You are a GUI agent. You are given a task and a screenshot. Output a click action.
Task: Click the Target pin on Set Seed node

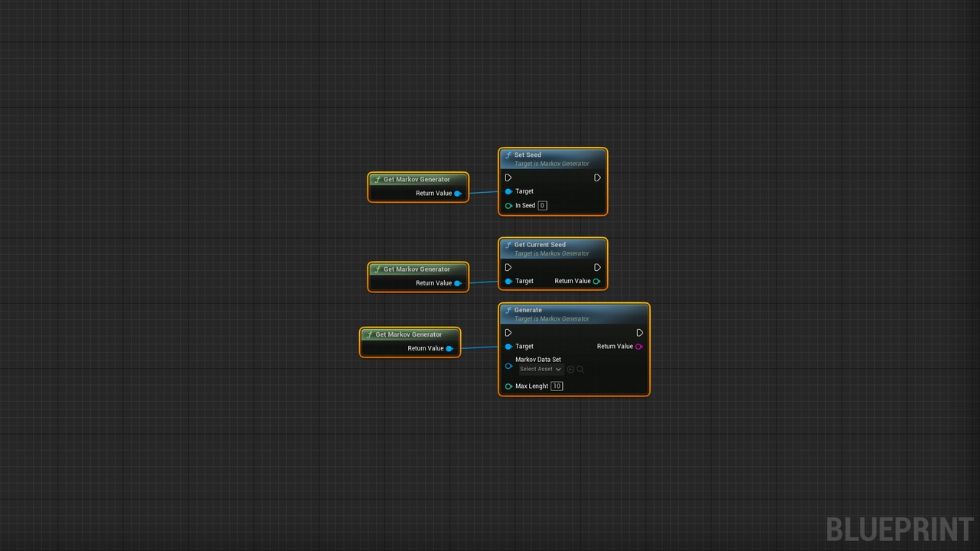(508, 191)
